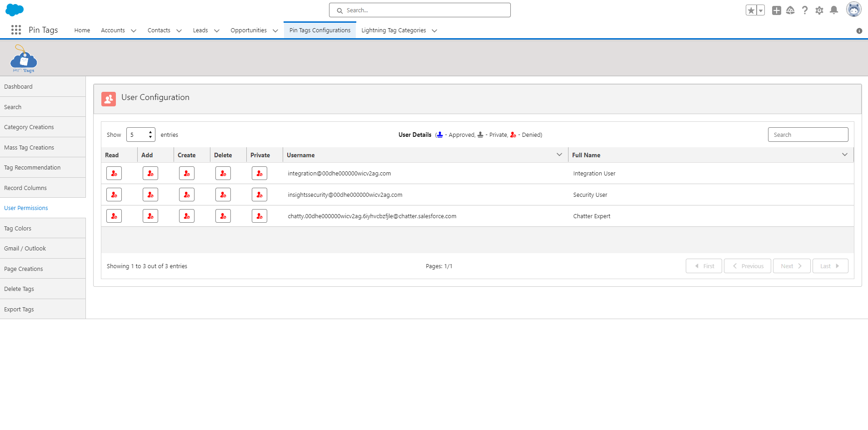
Task: Open Export Tags in the sidebar
Action: coord(43,309)
